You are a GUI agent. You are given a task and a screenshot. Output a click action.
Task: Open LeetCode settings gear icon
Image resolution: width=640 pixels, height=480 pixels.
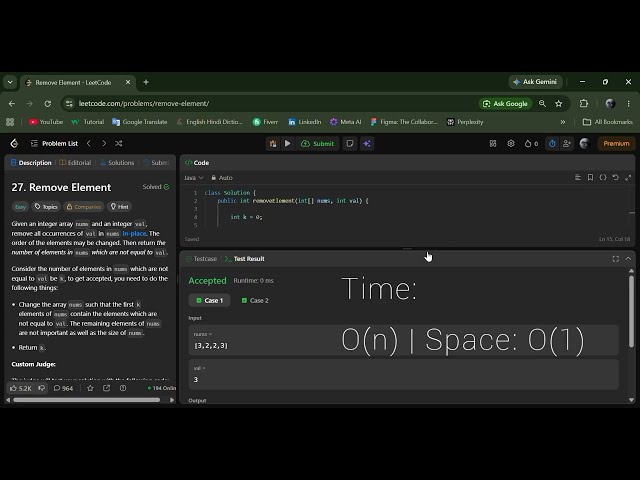point(511,143)
